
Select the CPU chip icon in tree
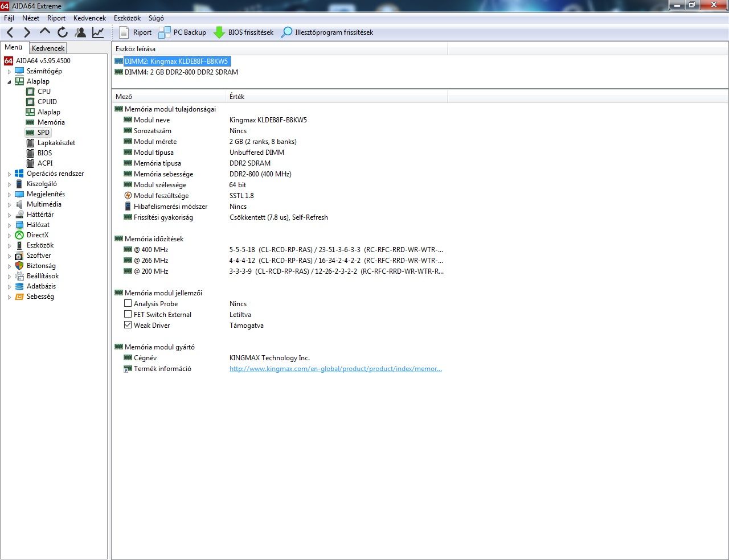(30, 91)
